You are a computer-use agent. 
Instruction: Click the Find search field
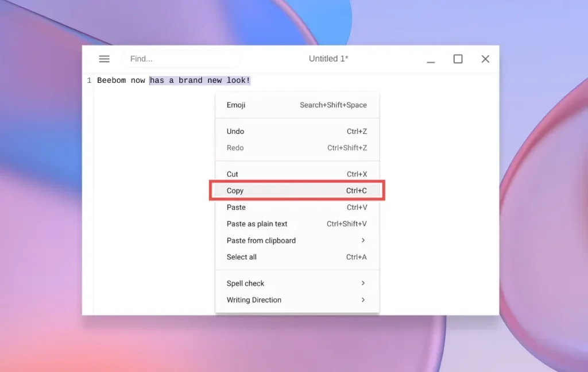(180, 59)
